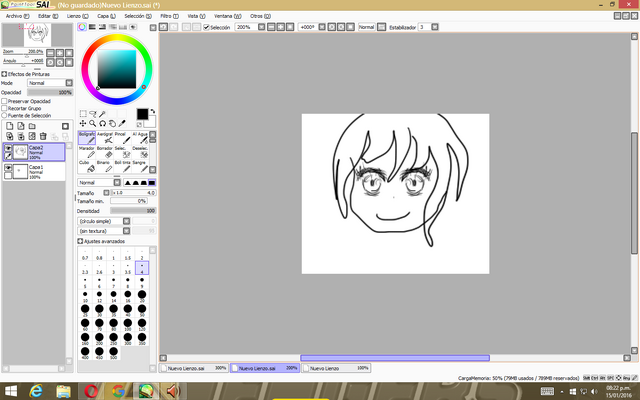Screen dimensions: 640x400
Task: Choose brush size 10 preset
Action: 85,296
